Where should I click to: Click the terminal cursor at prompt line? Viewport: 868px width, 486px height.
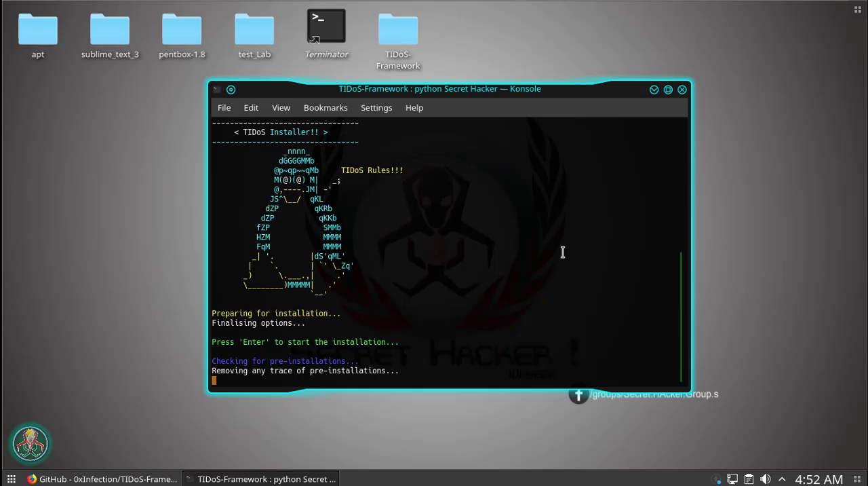(214, 380)
